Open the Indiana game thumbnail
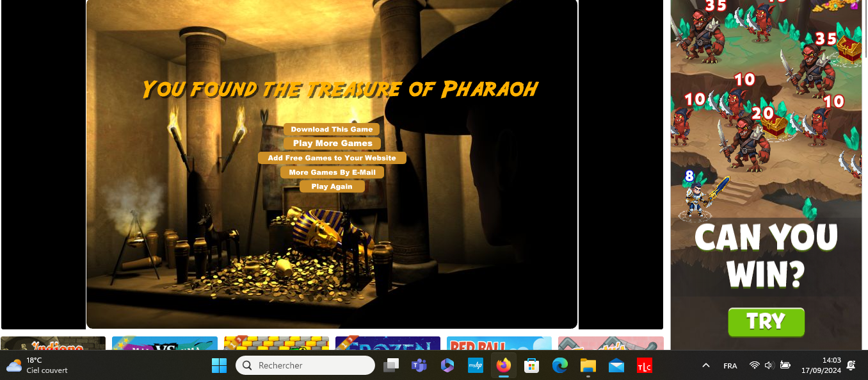Viewport: 868px width, 380px height. click(x=53, y=343)
